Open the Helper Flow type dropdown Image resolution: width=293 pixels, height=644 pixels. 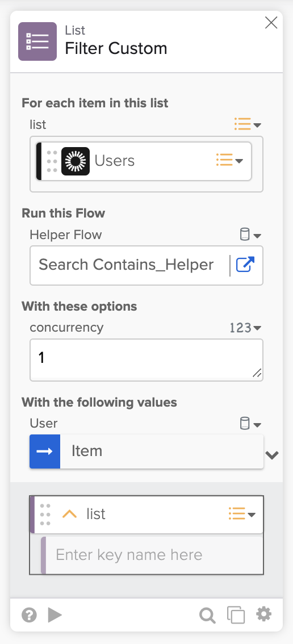250,235
